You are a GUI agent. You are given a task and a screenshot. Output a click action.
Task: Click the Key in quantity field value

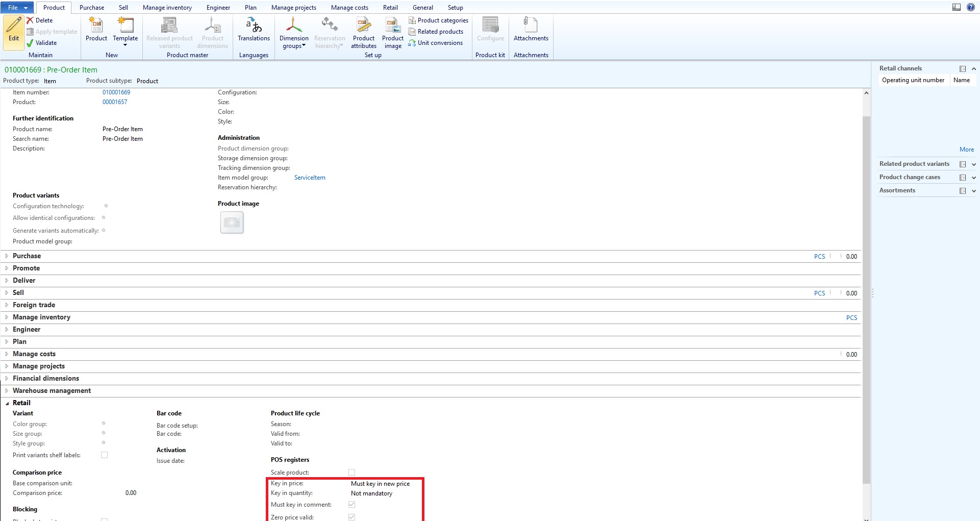[x=371, y=493]
